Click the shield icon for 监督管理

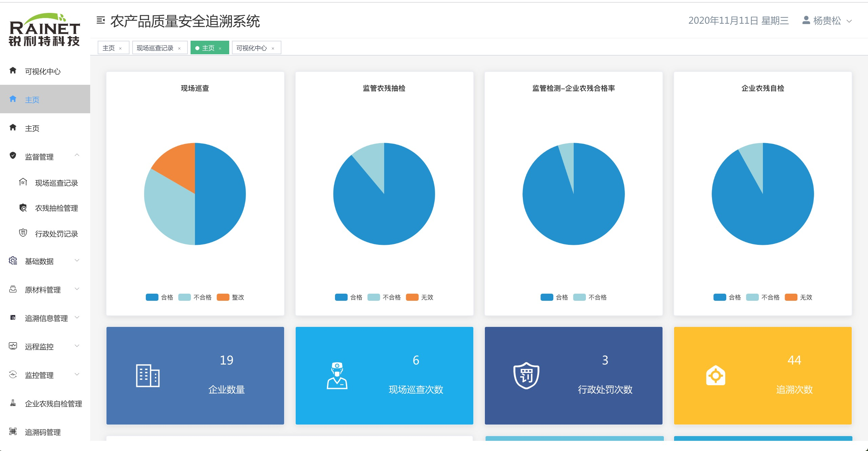coord(13,156)
